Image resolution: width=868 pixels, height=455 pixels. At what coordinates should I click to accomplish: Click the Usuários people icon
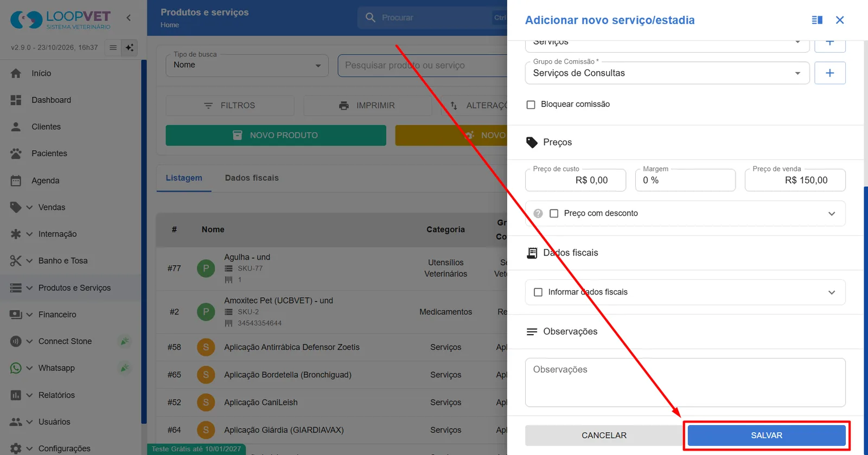(x=16, y=421)
